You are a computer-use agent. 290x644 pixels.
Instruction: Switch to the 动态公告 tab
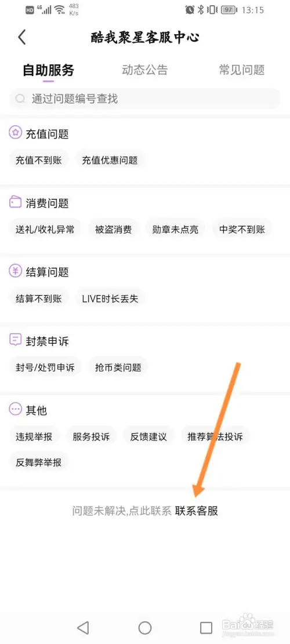click(145, 70)
